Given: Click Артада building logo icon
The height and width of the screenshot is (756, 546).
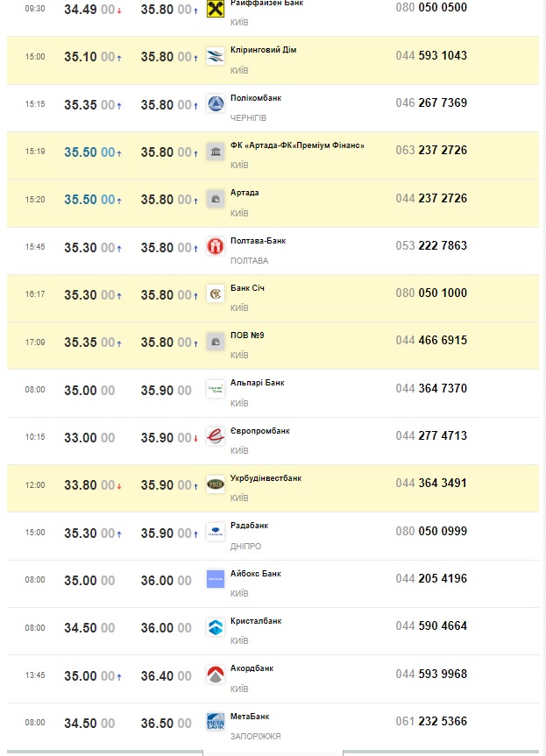Looking at the screenshot, I should (x=215, y=199).
